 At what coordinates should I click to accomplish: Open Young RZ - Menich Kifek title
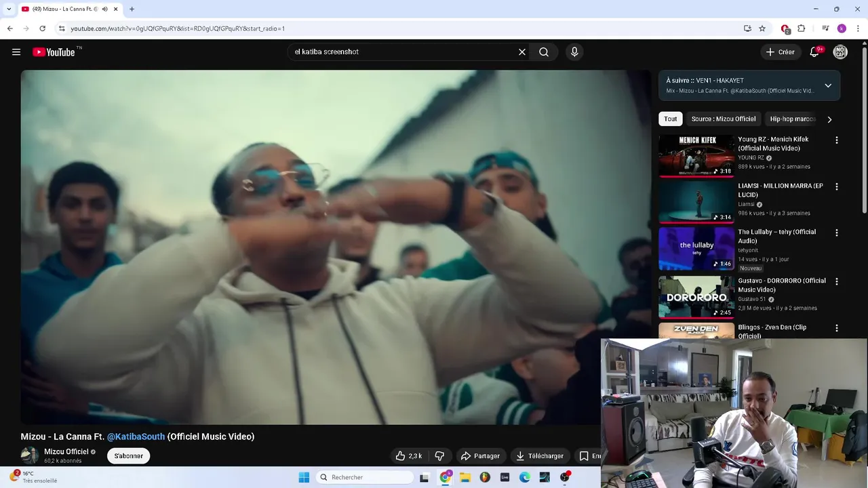[x=773, y=144]
